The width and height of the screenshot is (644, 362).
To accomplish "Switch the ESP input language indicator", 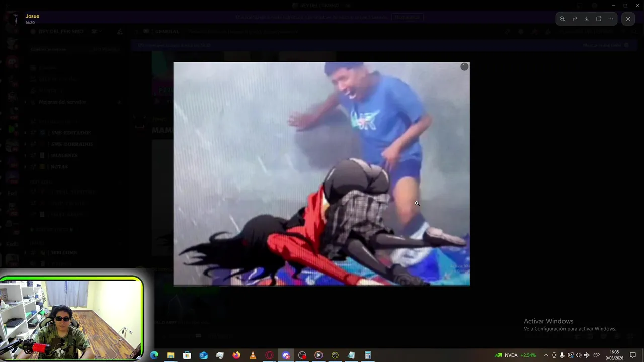I will pyautogui.click(x=596, y=355).
